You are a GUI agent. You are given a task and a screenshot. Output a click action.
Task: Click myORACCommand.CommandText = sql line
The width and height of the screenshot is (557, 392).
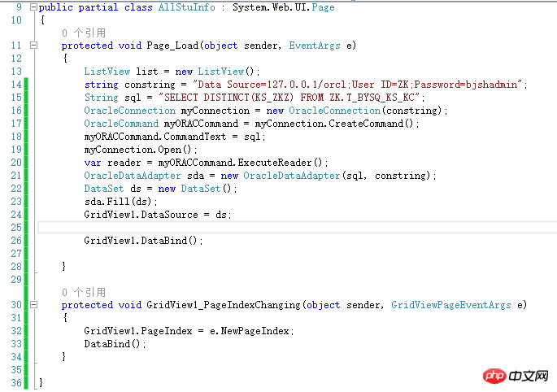[x=174, y=137]
